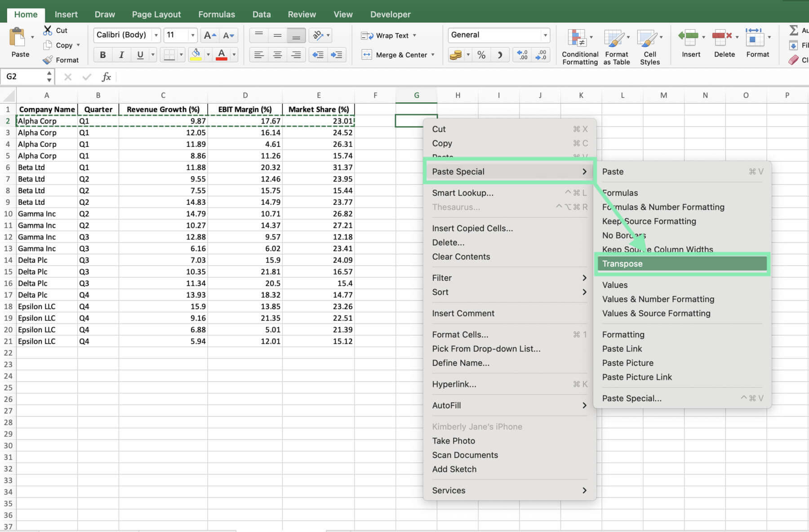
Task: Toggle italic formatting
Action: [121, 55]
